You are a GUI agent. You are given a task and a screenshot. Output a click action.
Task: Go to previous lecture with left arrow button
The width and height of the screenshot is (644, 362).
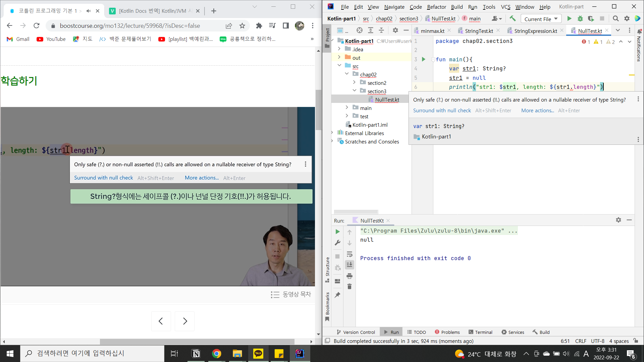click(161, 321)
